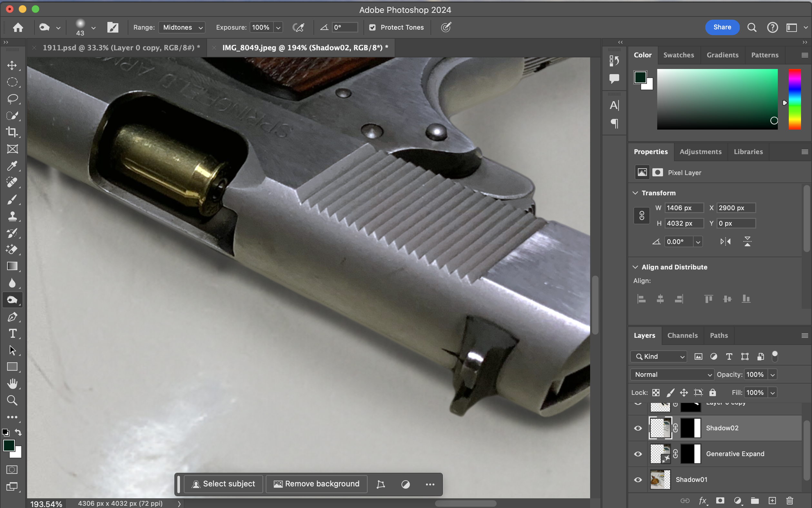
Task: Click the rainbow hue slider strip
Action: [x=795, y=99]
